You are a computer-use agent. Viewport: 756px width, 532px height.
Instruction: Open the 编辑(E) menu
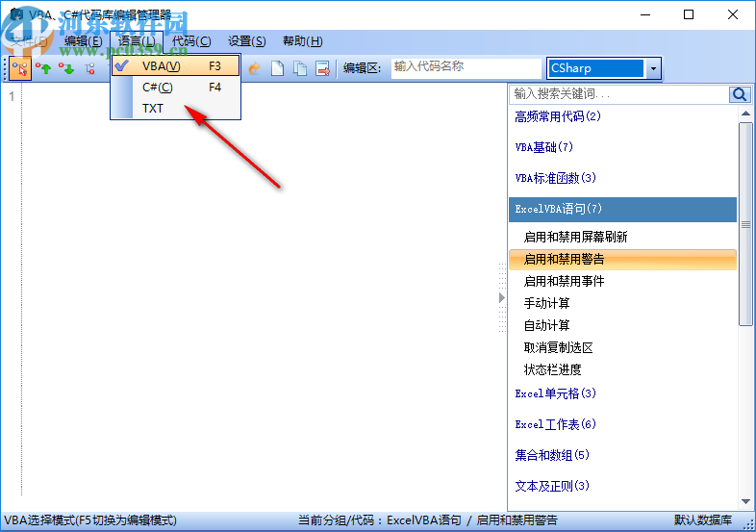pos(83,41)
